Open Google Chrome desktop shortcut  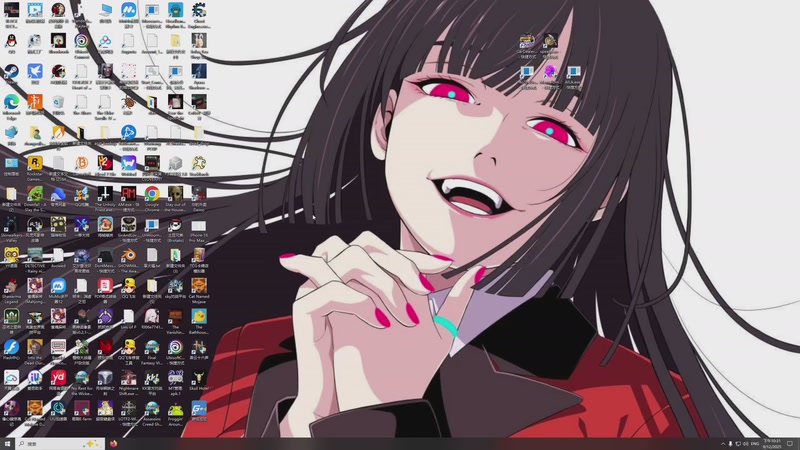(x=152, y=194)
